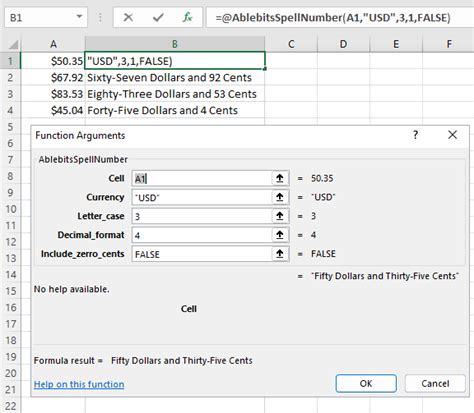Collapse dialog via Letter_case field arrow button
This screenshot has height=413, width=474.
[280, 216]
